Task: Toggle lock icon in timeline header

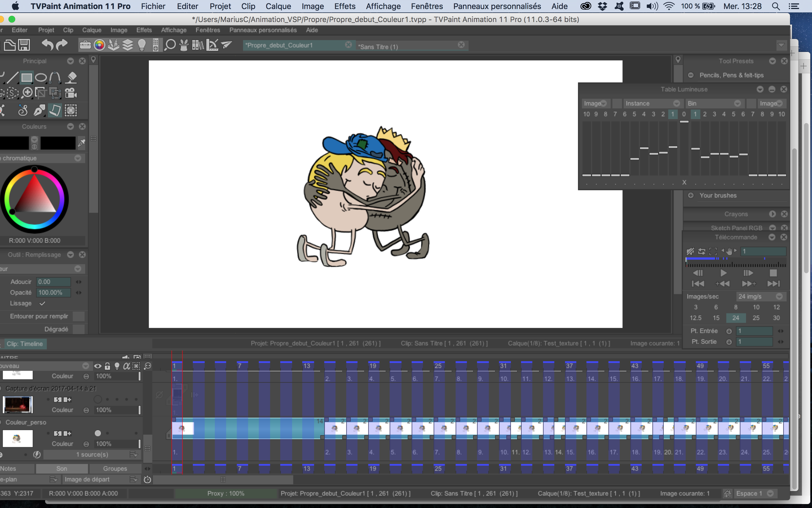Action: tap(107, 366)
